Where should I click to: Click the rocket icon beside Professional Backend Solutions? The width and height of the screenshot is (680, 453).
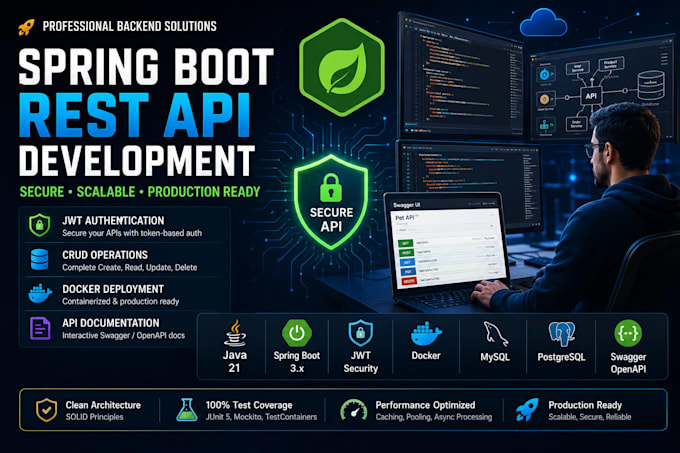click(x=26, y=27)
